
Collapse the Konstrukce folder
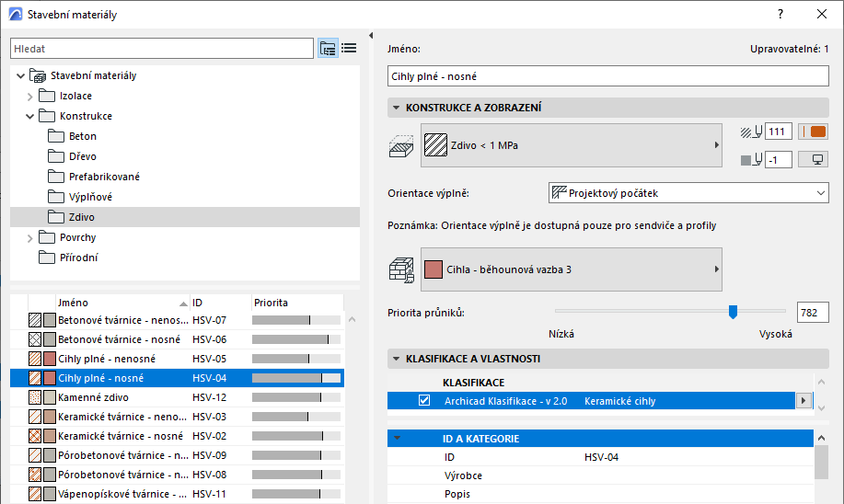(x=30, y=116)
